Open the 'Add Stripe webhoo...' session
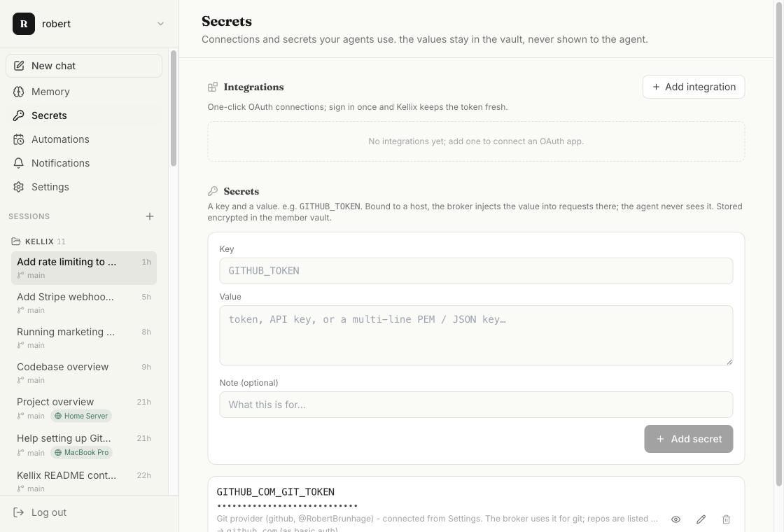 tap(84, 303)
